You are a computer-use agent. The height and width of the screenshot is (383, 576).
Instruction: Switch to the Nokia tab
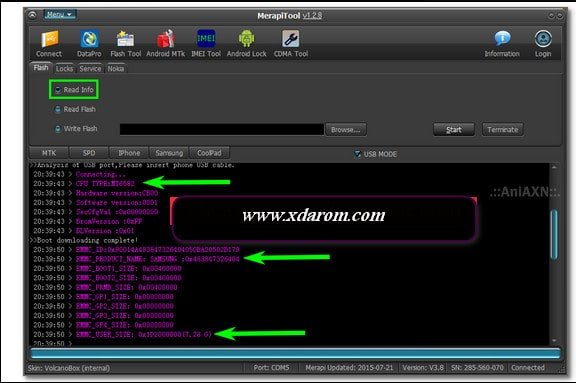click(x=116, y=69)
